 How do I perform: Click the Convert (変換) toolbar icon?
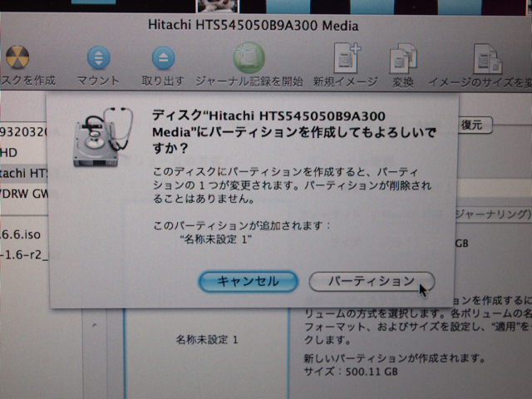point(403,58)
